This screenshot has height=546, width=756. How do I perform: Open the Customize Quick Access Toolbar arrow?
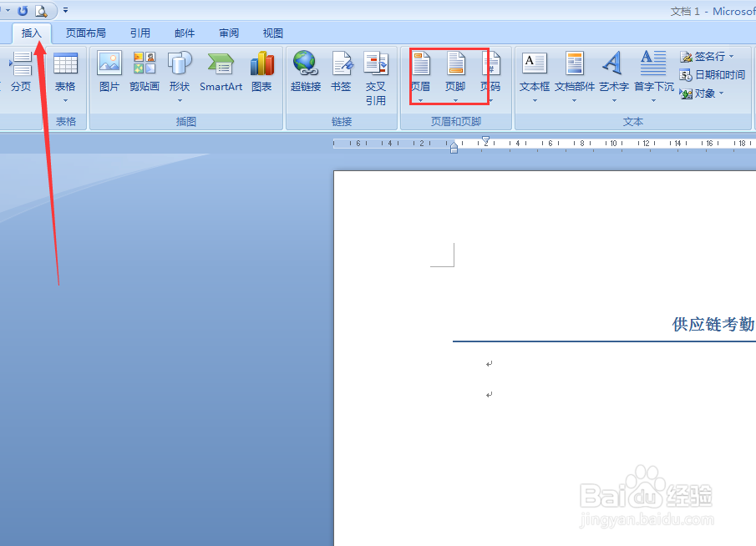click(x=65, y=10)
